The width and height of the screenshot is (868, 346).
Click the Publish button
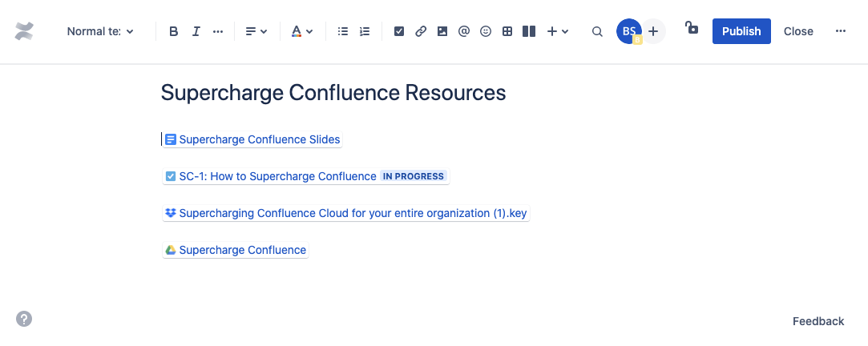tap(741, 31)
